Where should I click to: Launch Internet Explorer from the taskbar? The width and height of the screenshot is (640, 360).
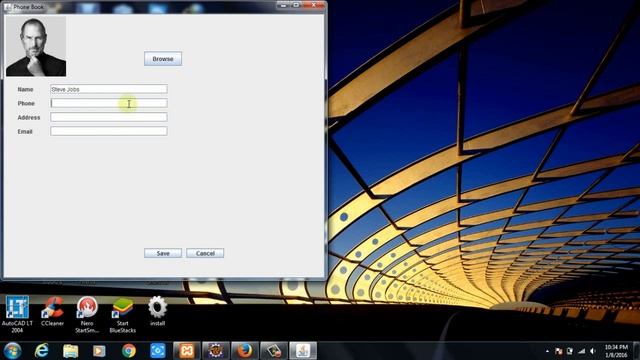[x=41, y=351]
